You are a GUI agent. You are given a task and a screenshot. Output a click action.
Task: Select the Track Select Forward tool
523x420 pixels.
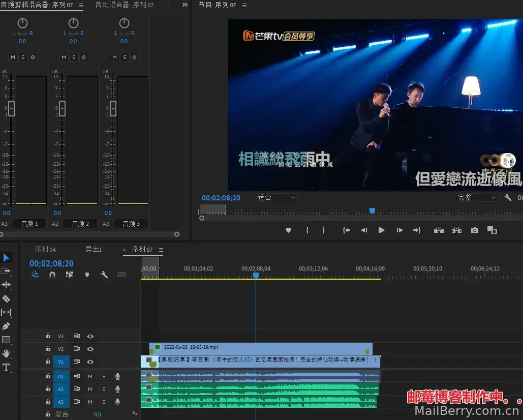click(x=6, y=271)
